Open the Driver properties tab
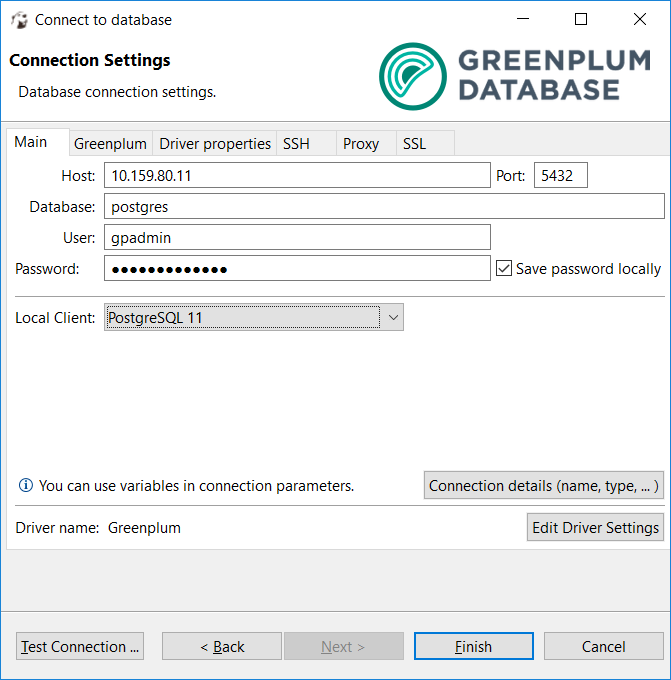This screenshot has width=671, height=680. 215,144
